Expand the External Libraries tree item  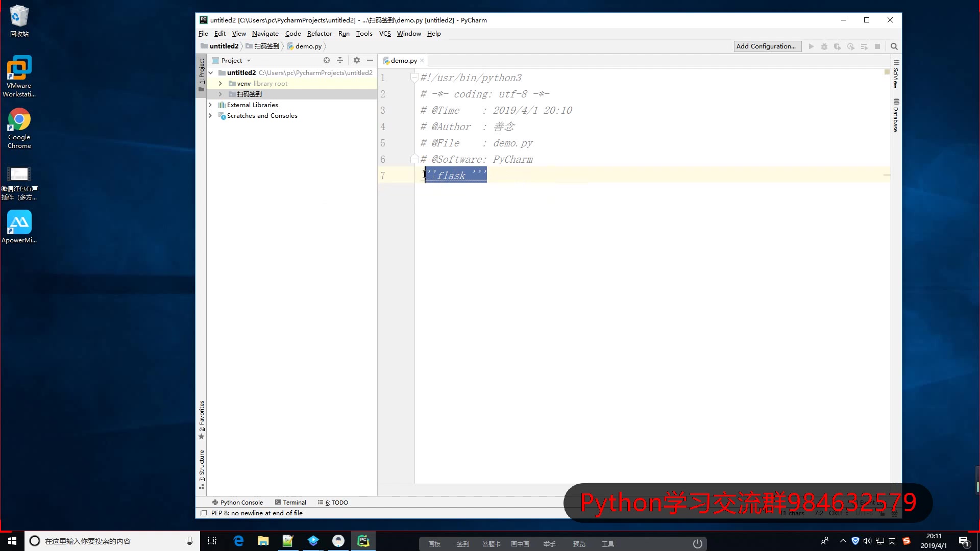tap(210, 104)
